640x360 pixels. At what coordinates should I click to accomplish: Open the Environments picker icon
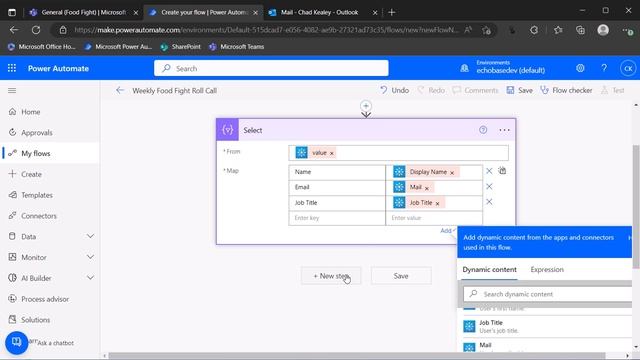pyautogui.click(x=464, y=68)
